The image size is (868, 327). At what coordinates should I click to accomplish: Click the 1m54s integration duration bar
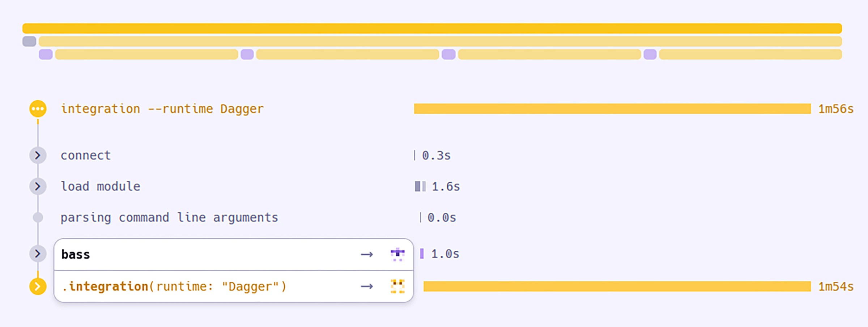[617, 286]
